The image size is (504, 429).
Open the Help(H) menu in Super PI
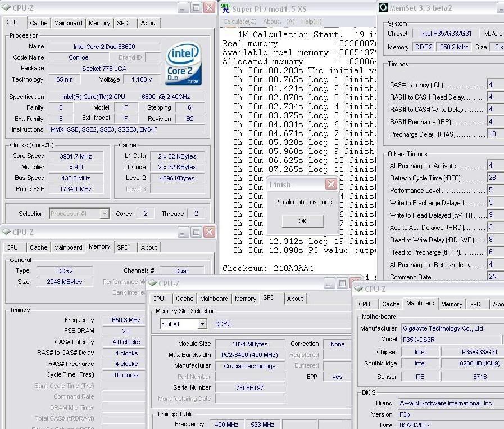[311, 21]
